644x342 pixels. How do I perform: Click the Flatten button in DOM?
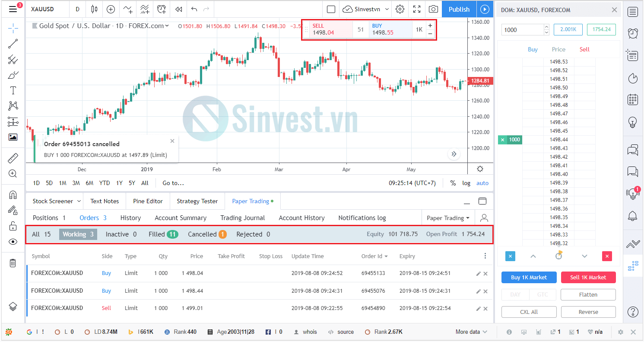pos(588,294)
